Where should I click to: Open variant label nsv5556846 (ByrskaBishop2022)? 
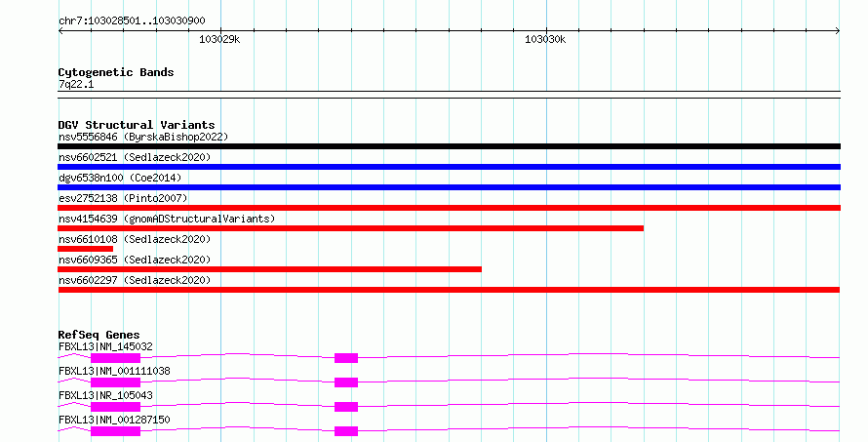point(143,137)
